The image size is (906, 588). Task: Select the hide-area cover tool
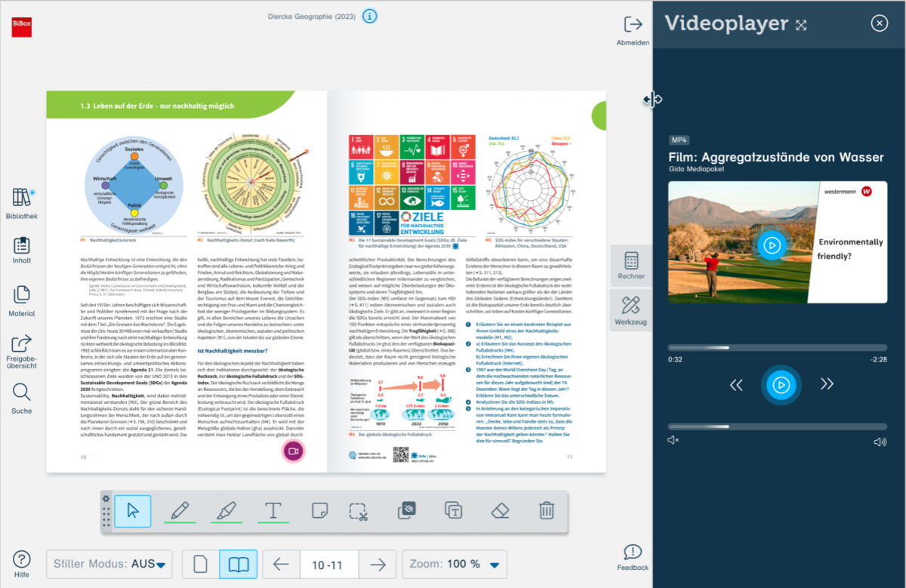tap(408, 511)
